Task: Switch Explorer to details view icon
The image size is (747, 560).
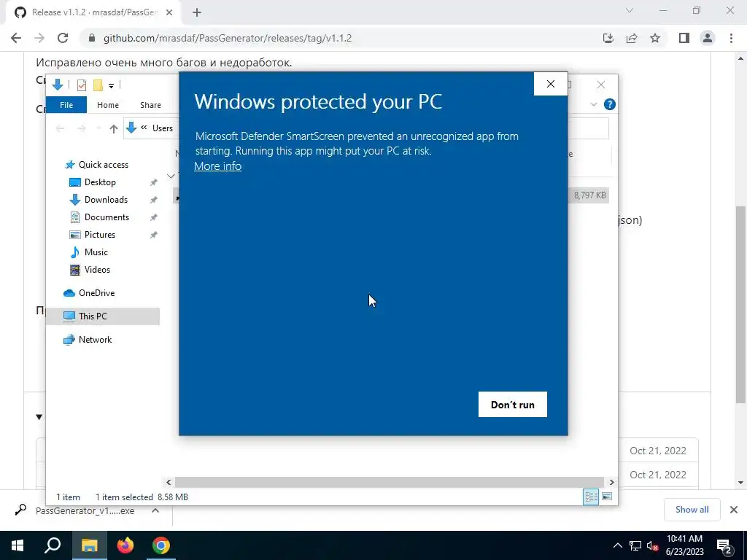Action: coord(591,497)
